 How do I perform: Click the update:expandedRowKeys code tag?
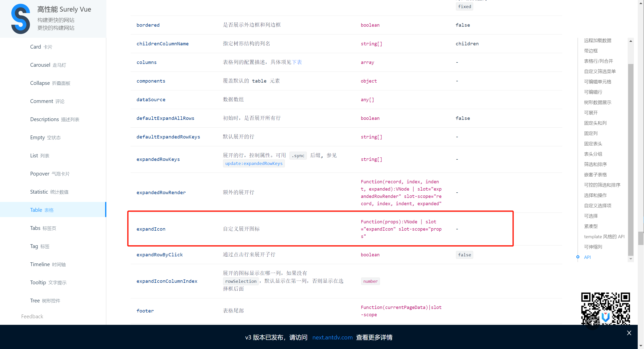[254, 163]
